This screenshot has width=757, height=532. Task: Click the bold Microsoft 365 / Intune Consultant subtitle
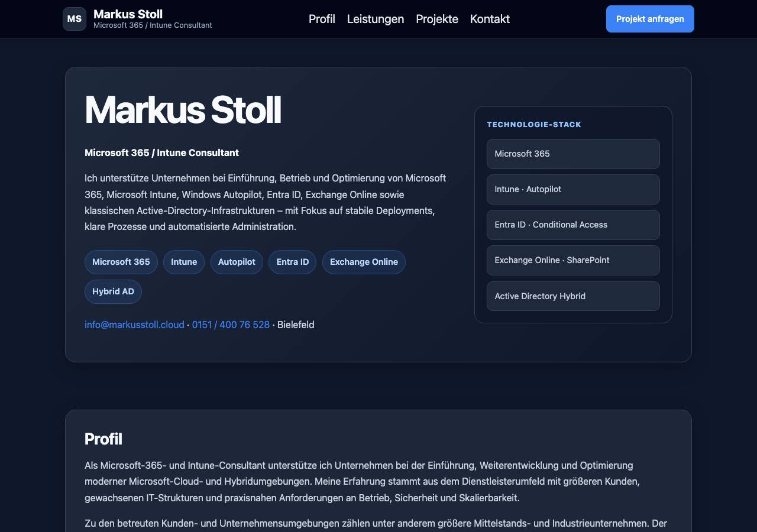tap(161, 153)
